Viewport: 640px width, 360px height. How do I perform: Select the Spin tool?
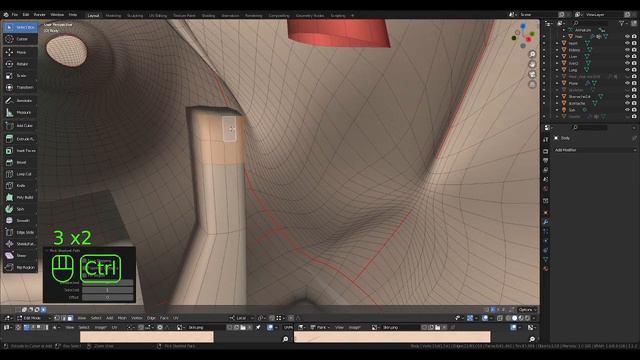[20, 209]
